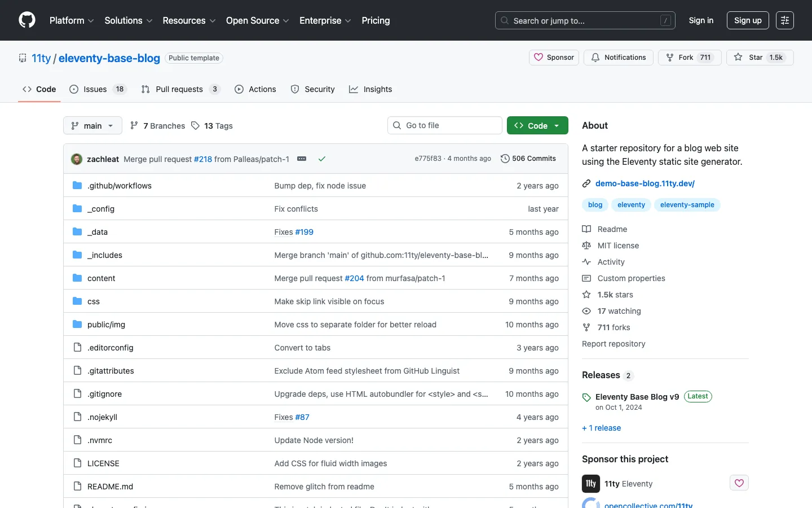Expand the Resources menu
The image size is (812, 508).
[x=189, y=20]
